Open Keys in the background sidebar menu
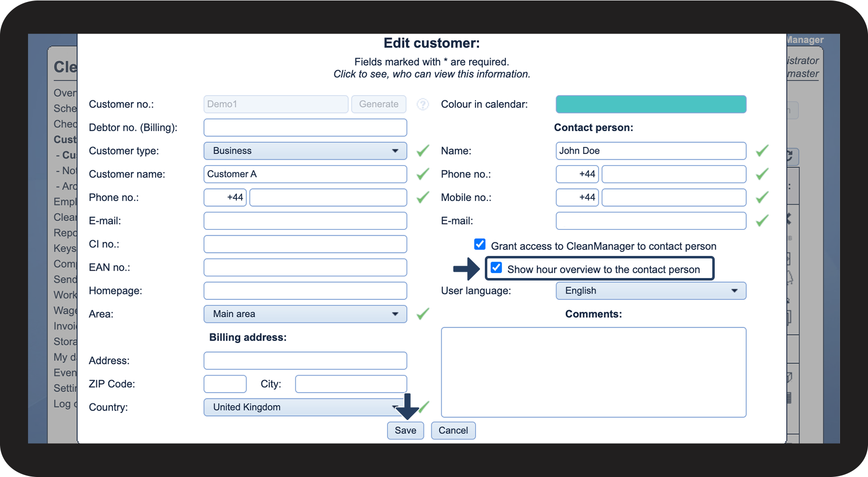Viewport: 868px width, 477px height. pyautogui.click(x=65, y=249)
